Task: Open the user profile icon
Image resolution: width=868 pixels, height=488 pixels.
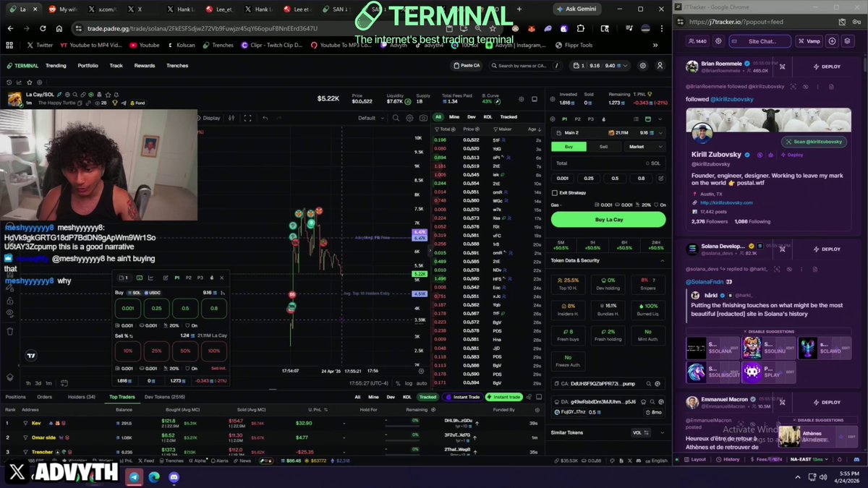Action: click(660, 66)
